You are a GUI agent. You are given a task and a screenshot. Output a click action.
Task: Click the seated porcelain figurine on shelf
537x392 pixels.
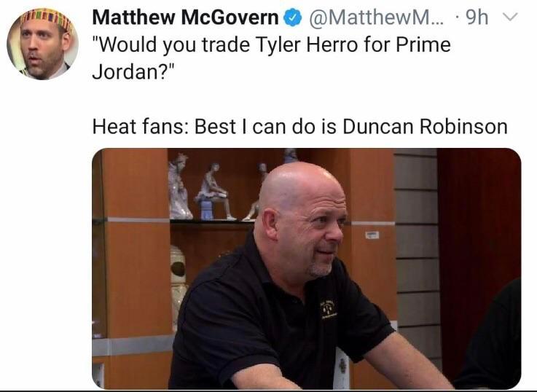point(215,192)
